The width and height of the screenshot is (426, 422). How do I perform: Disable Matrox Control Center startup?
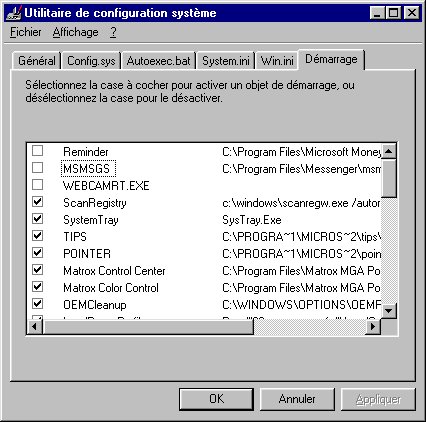click(37, 270)
